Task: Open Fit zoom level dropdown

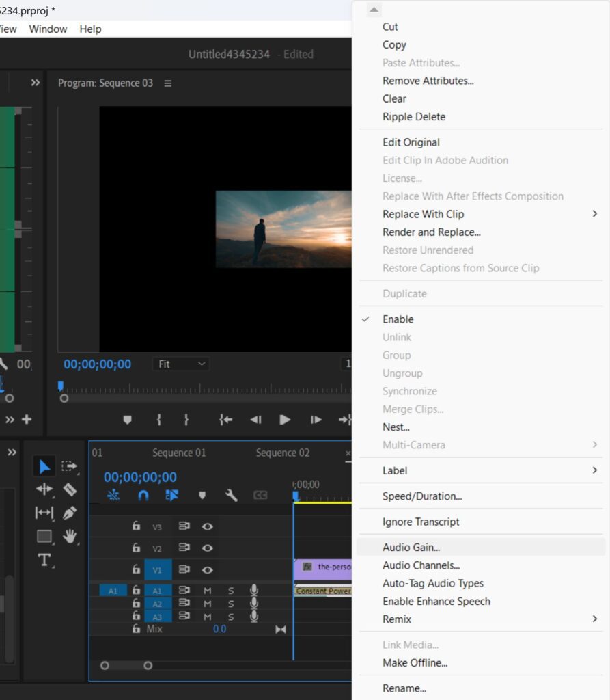Action: click(x=181, y=364)
